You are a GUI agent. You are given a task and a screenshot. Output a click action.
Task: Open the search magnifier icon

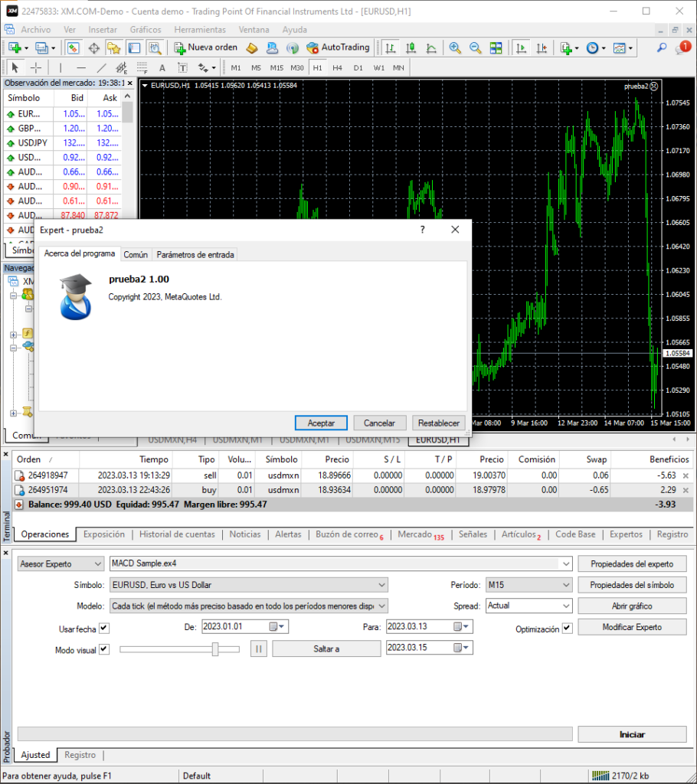click(662, 48)
